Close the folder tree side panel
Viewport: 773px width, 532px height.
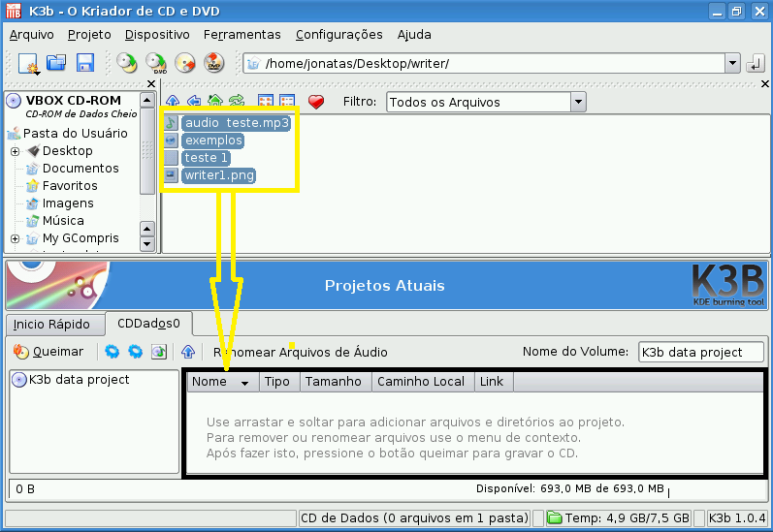point(151,83)
